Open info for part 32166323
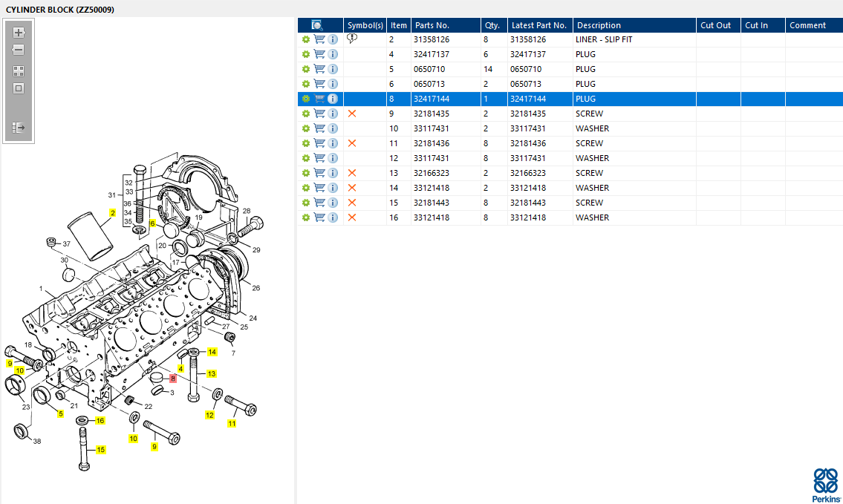The width and height of the screenshot is (843, 504). click(333, 173)
